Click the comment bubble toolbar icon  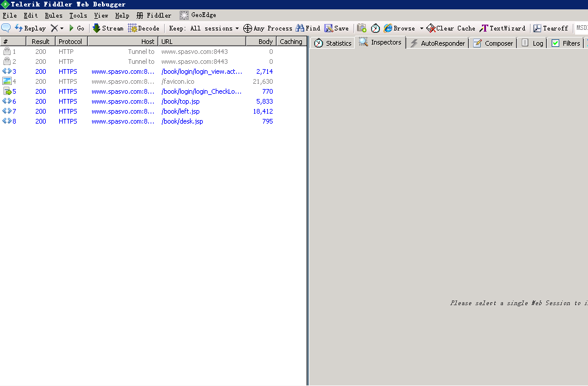point(6,28)
